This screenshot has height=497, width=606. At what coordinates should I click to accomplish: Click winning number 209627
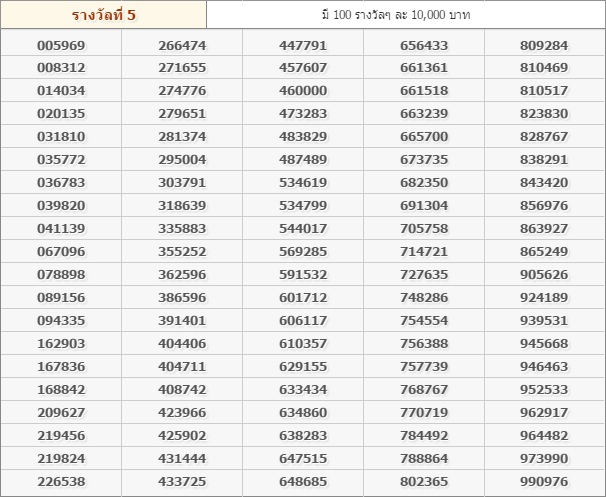61,412
